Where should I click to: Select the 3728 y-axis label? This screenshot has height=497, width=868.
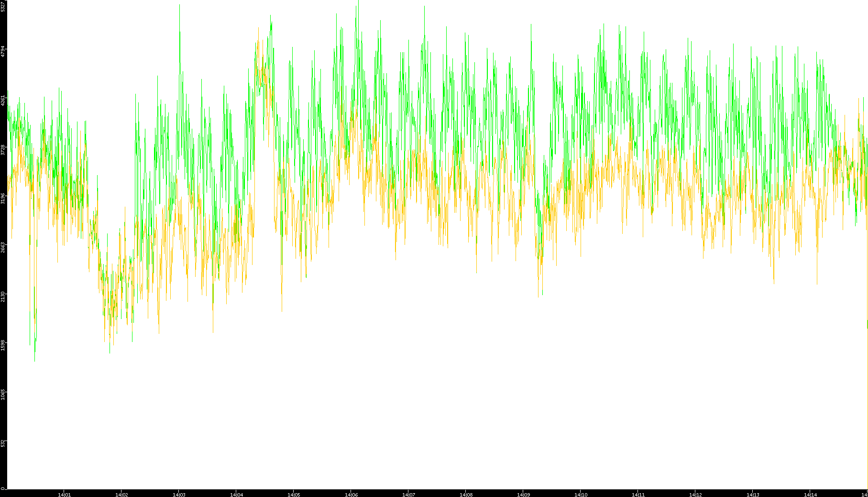click(3, 150)
